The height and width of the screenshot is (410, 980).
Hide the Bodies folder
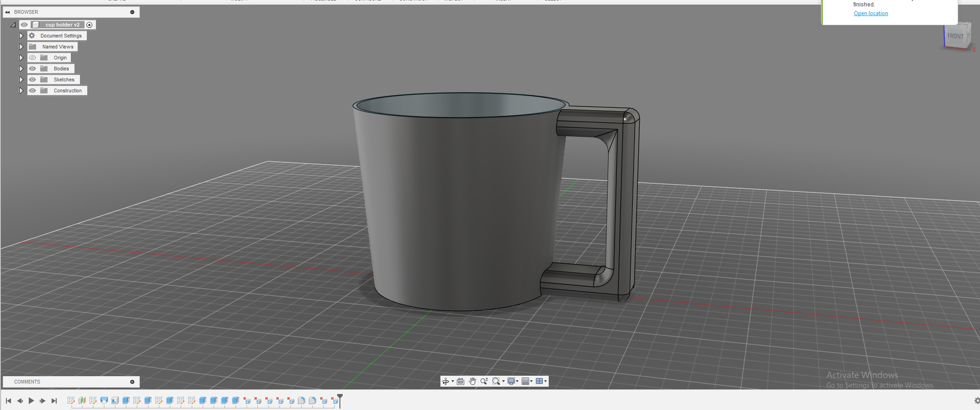tap(32, 69)
